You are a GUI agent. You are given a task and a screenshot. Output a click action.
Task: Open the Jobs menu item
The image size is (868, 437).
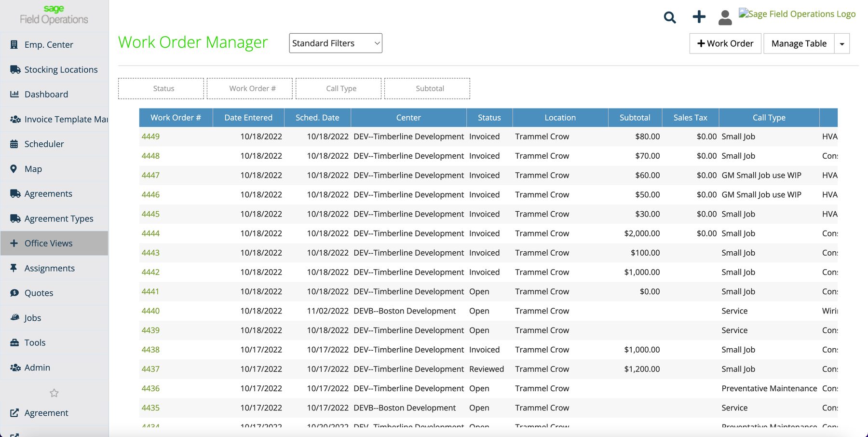54,317
